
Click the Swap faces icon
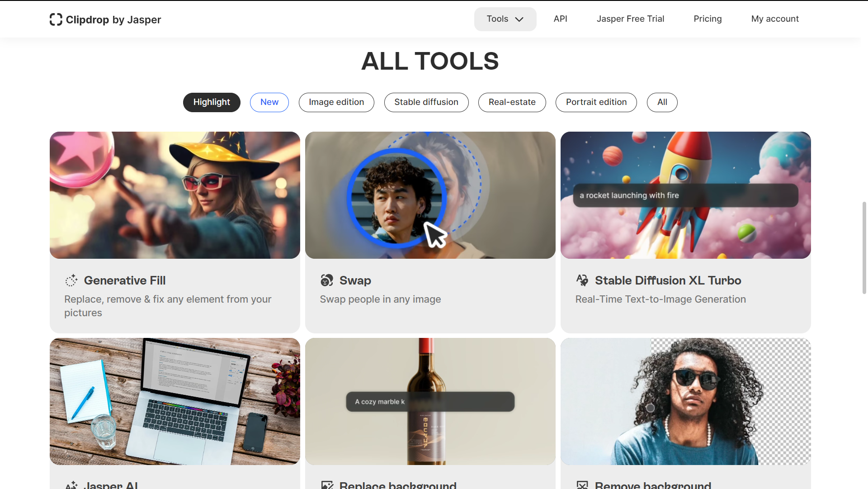coord(327,280)
